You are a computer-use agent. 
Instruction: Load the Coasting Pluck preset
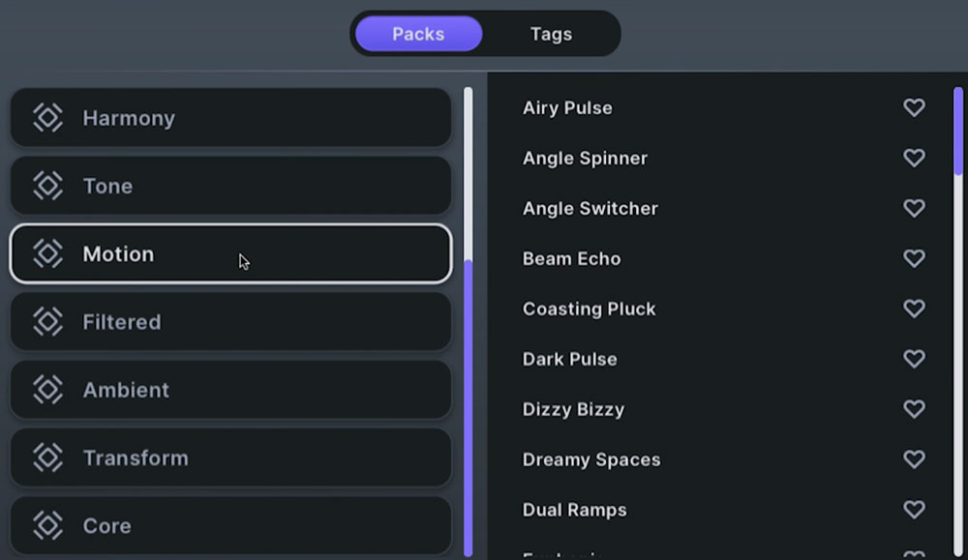(590, 309)
